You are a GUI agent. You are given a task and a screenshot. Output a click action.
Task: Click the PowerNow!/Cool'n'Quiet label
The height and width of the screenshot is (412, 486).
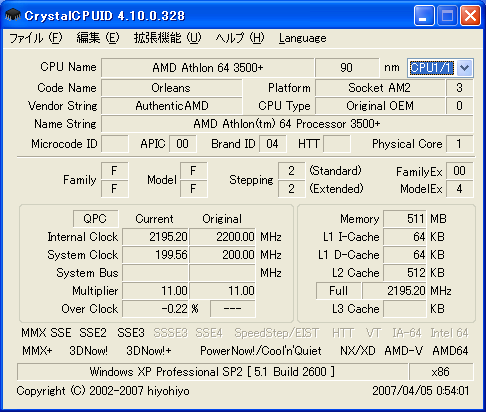261,351
